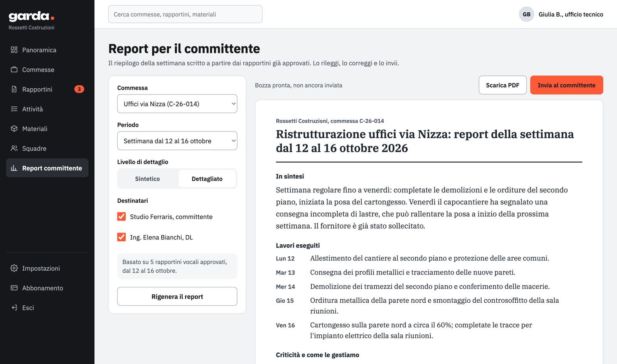Click the Impostazioni gear icon
The width and height of the screenshot is (617, 364).
click(14, 268)
